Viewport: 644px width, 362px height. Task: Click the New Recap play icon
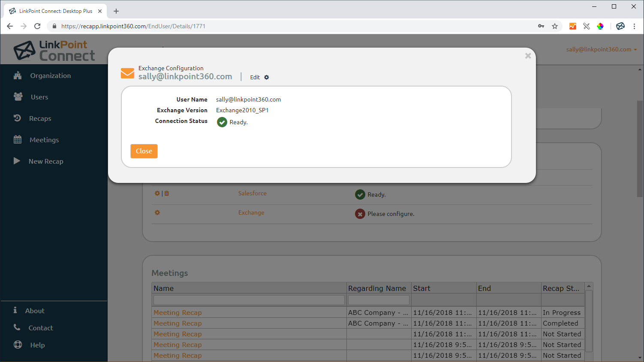[17, 161]
